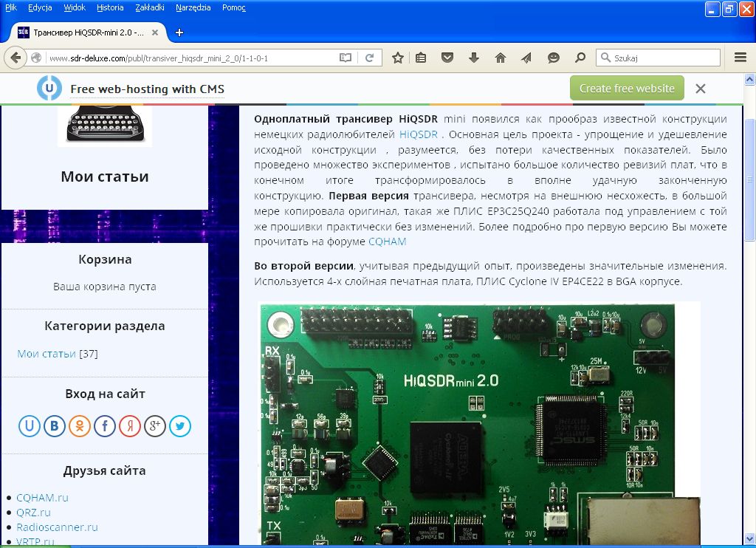Log in with the Facebook icon

pyautogui.click(x=105, y=425)
